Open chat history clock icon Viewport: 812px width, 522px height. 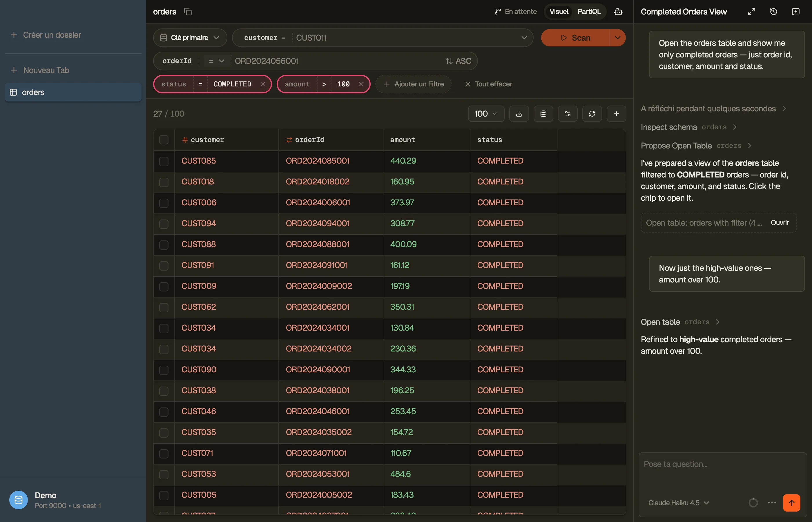click(773, 12)
